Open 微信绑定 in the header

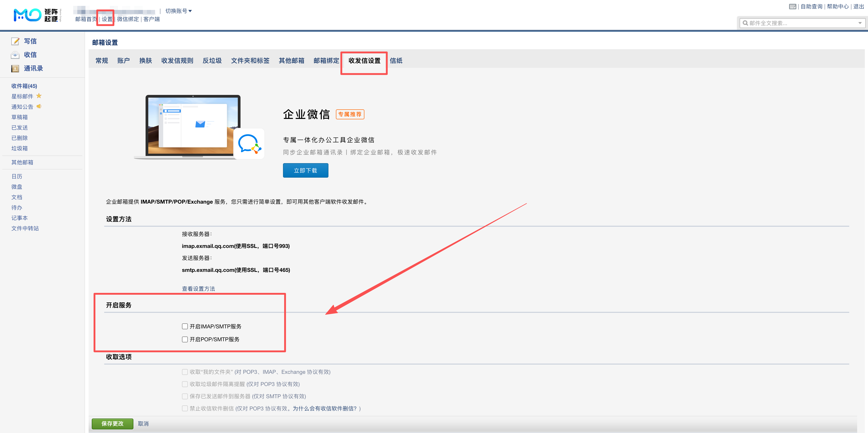click(128, 19)
